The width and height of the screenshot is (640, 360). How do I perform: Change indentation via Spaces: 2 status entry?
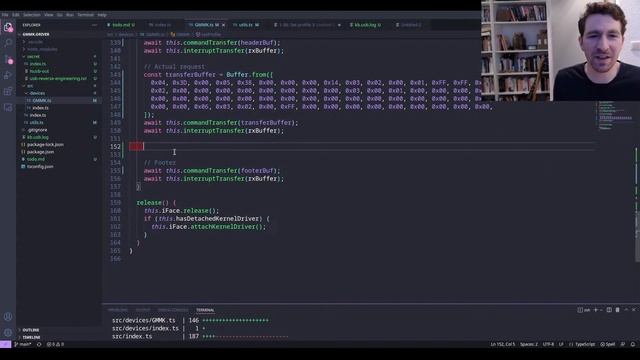(529, 344)
